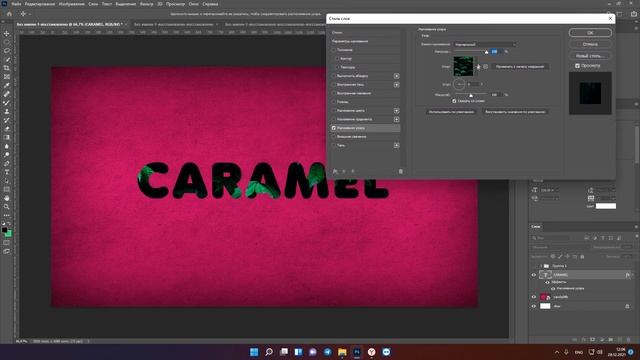Hide the Фон background layer
Image resolution: width=640 pixels, height=360 pixels.
pyautogui.click(x=534, y=306)
